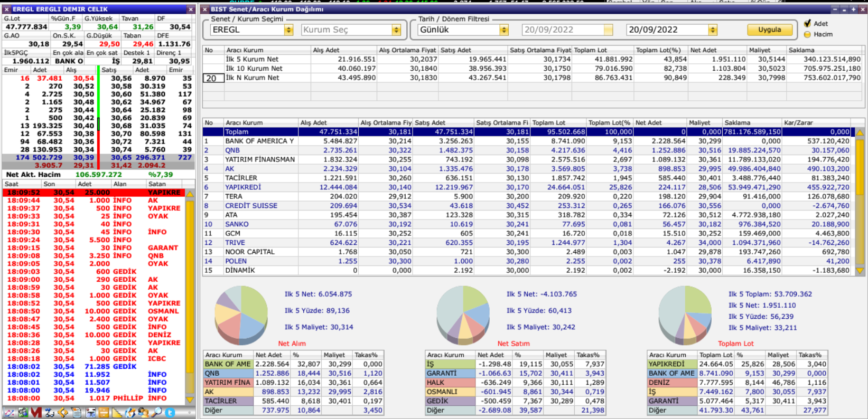
Task: Open the users contacts icon
Action: pos(143,412)
